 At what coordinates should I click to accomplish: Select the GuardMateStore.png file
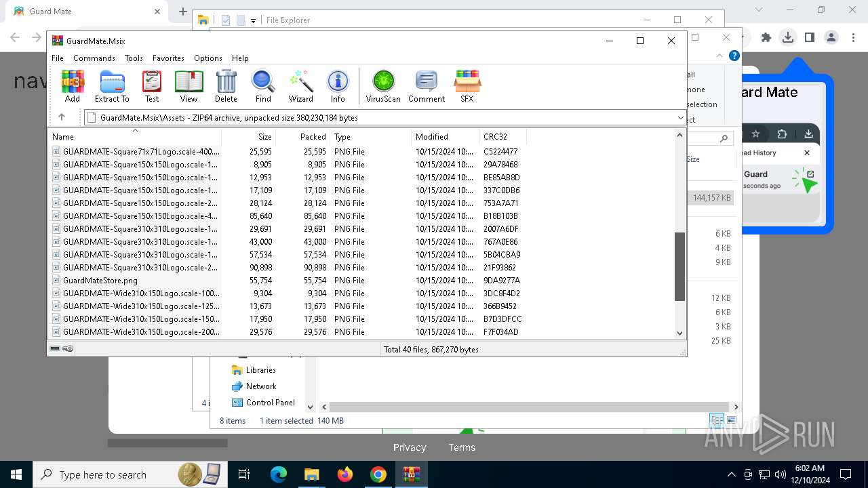(x=100, y=281)
